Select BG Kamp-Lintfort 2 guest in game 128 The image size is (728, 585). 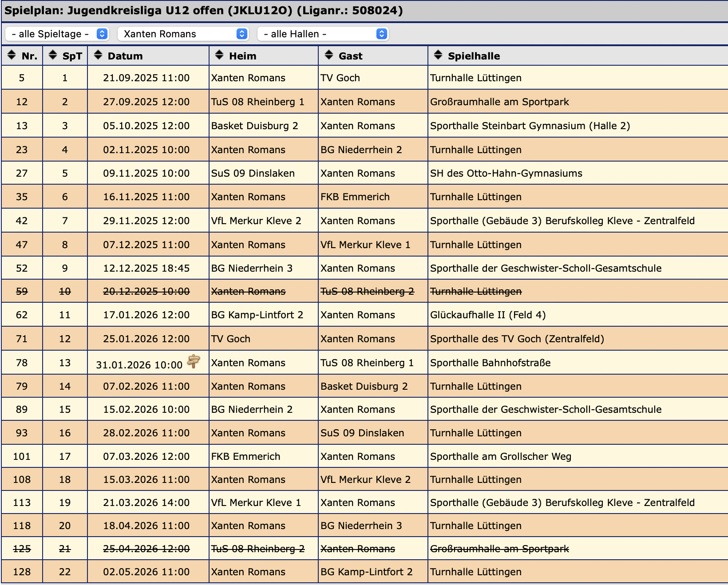point(366,572)
